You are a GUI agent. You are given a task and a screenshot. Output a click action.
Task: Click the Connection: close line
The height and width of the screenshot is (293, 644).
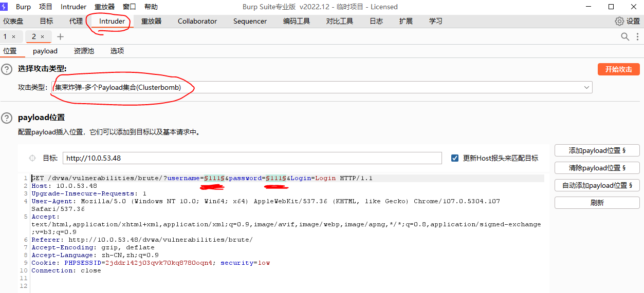click(x=66, y=270)
